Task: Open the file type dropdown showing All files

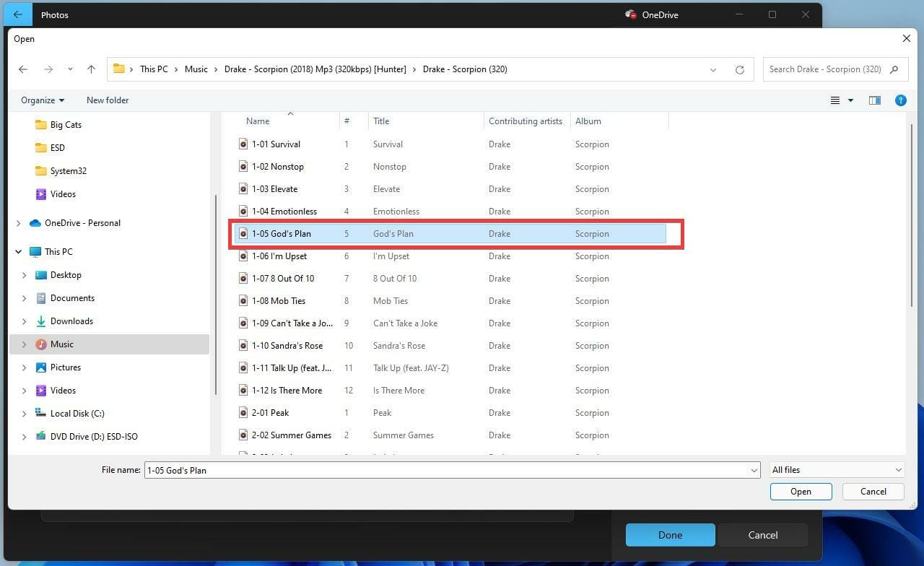Action: point(836,469)
